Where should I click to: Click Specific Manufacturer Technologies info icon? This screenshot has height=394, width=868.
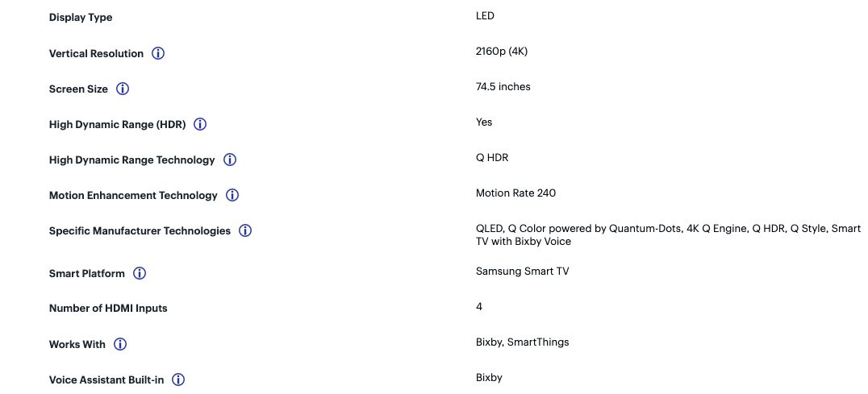point(245,230)
